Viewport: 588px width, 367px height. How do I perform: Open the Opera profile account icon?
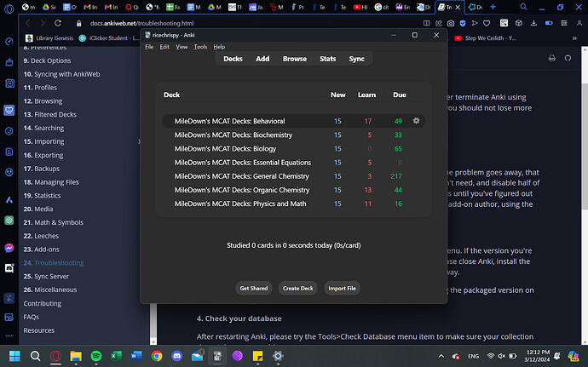579,23
